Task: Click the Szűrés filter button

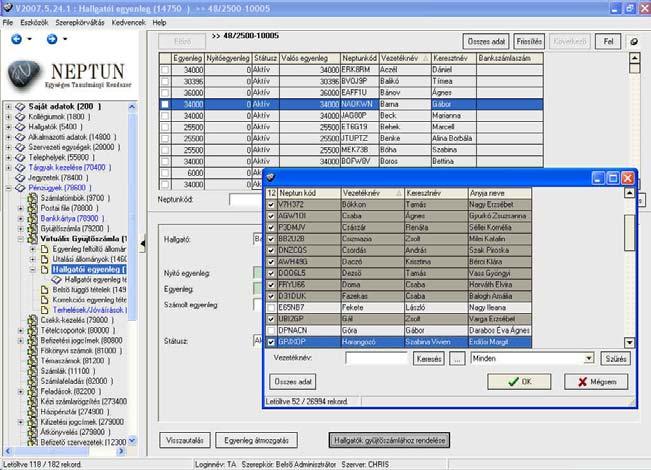Action: point(616,358)
